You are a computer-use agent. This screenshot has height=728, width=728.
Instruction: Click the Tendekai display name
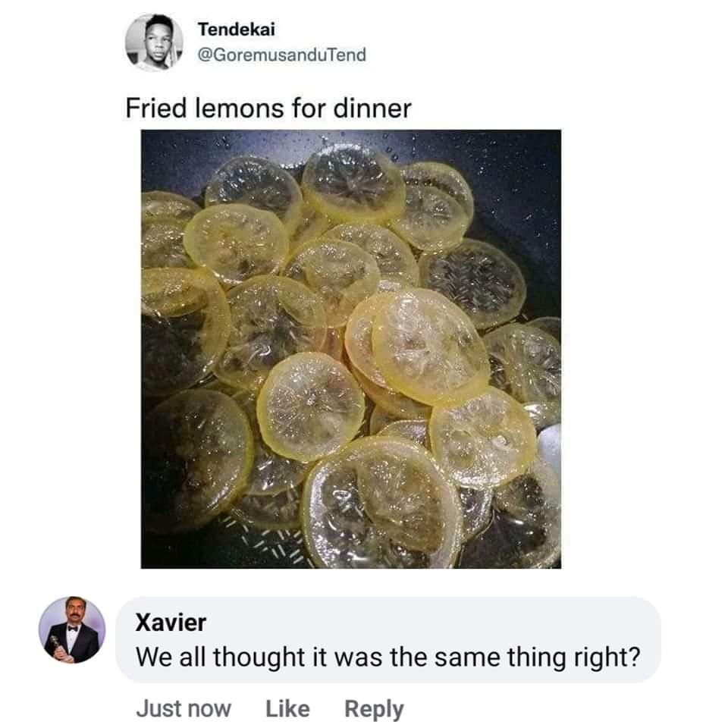236,29
